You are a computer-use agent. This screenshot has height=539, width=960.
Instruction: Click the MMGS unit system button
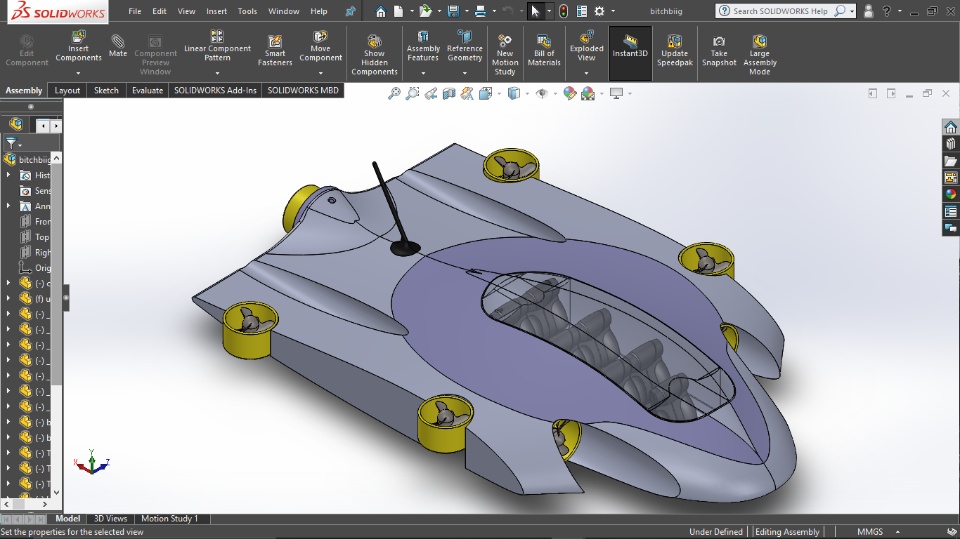[869, 532]
